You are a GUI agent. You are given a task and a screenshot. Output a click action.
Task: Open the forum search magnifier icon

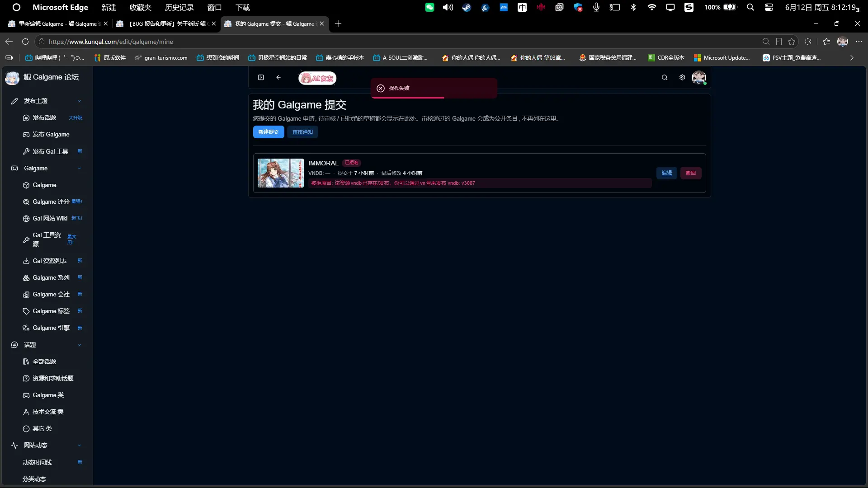665,77
